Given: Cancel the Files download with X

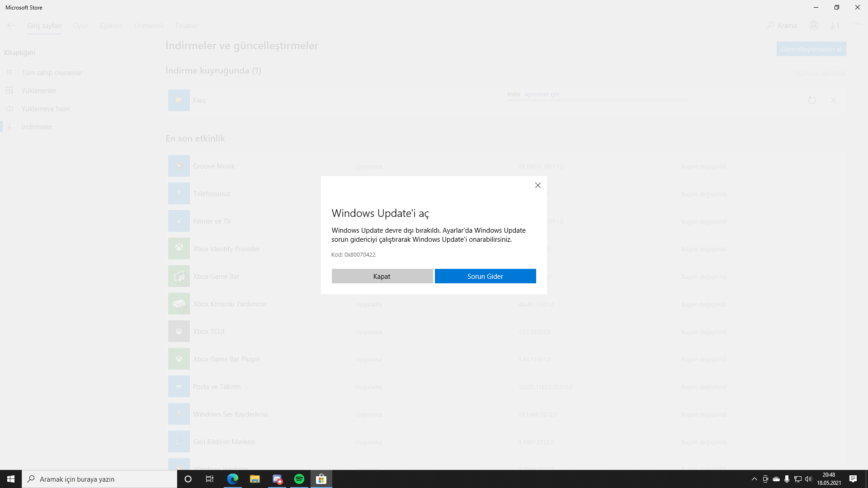Looking at the screenshot, I should point(833,100).
